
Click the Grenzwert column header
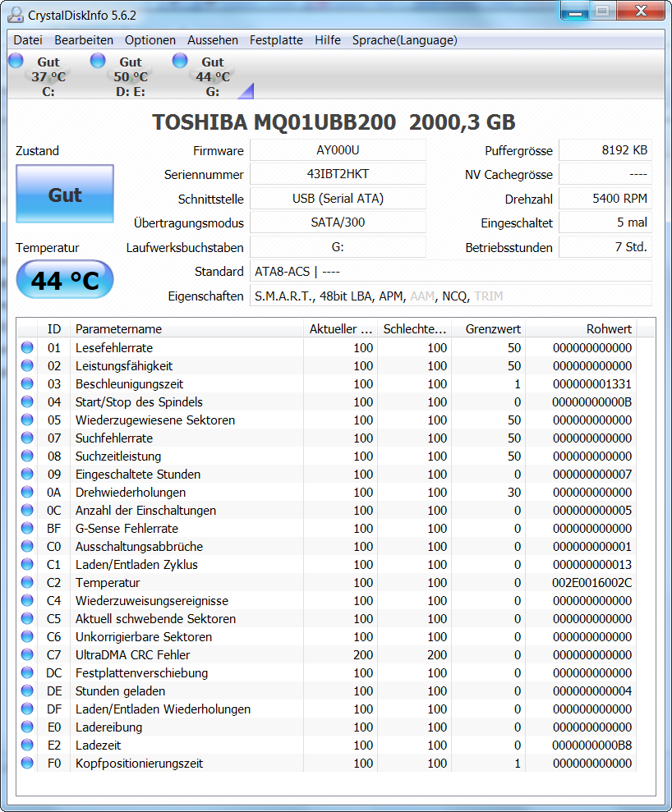[489, 329]
